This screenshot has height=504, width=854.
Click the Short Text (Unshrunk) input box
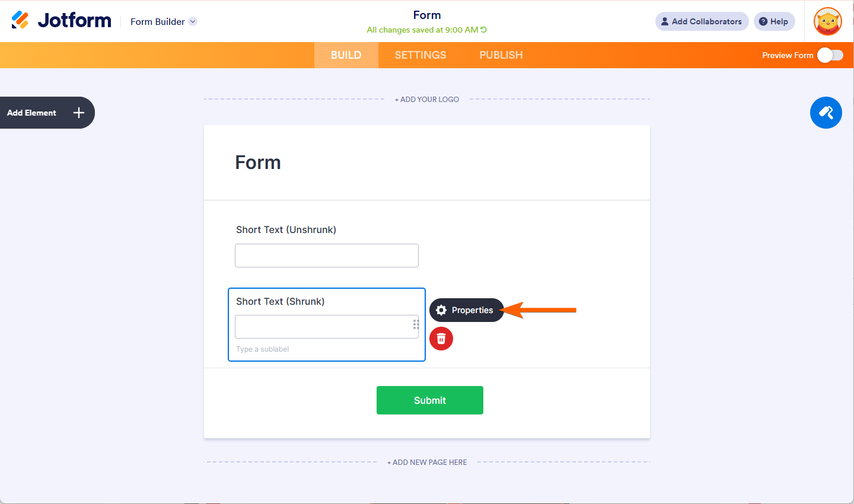pyautogui.click(x=327, y=256)
